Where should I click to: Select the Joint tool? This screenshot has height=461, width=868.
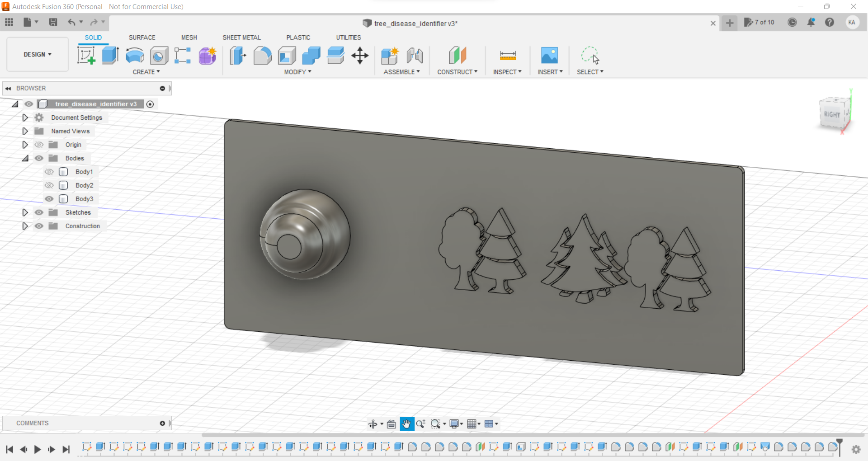(x=414, y=56)
